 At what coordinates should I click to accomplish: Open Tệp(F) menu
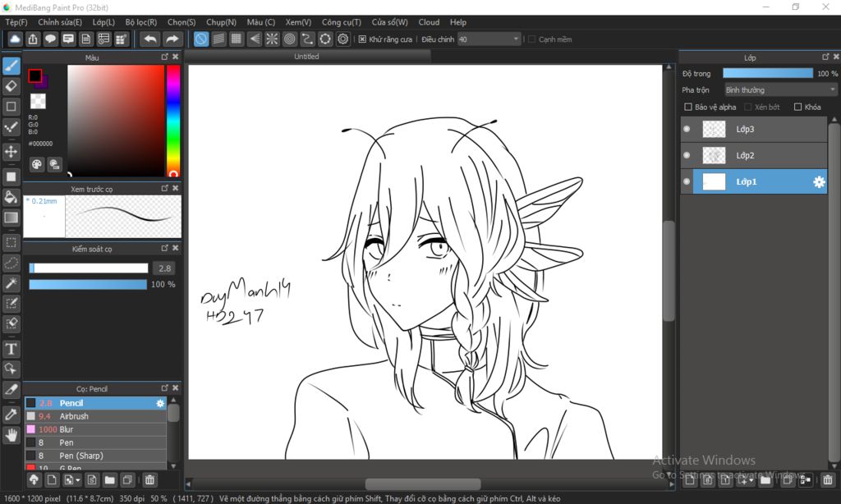[x=16, y=22]
